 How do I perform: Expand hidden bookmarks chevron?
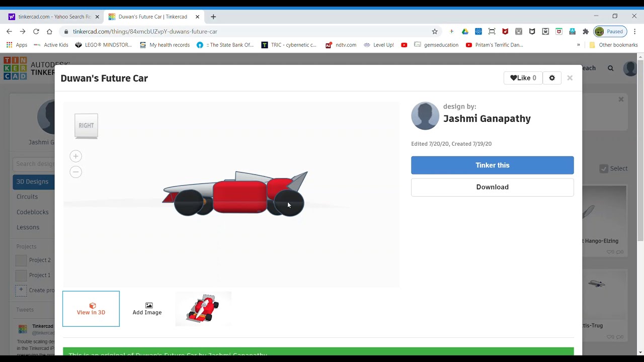pos(578,45)
